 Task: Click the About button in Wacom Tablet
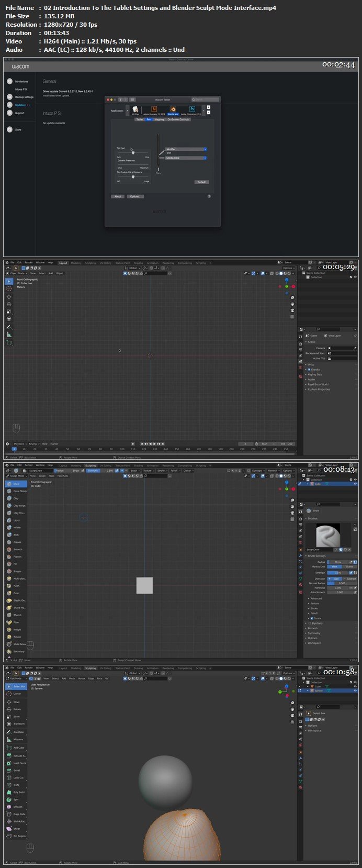(x=118, y=196)
